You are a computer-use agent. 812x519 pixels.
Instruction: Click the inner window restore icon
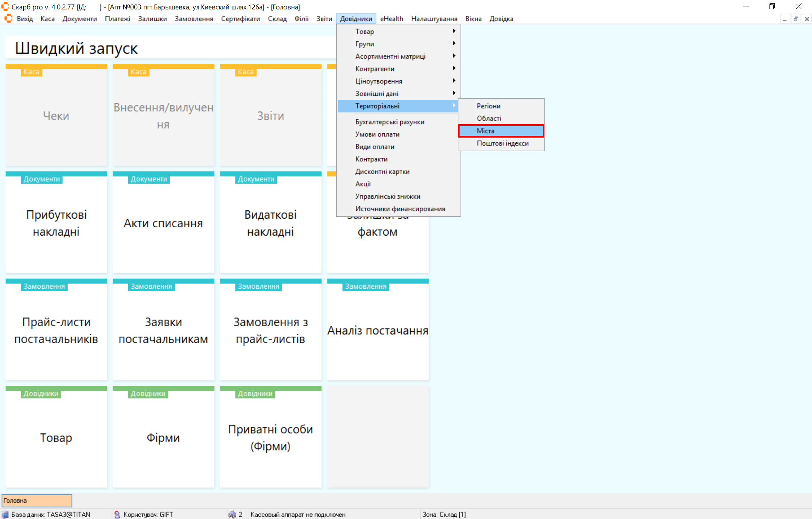pos(796,19)
